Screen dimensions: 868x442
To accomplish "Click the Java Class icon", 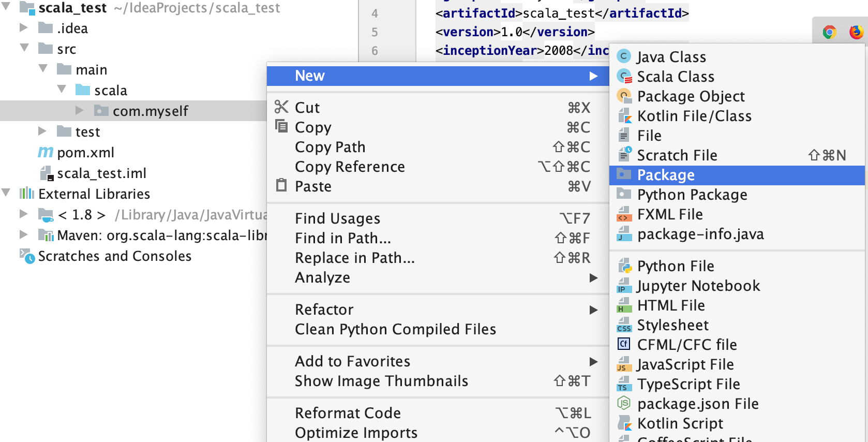I will click(x=624, y=56).
